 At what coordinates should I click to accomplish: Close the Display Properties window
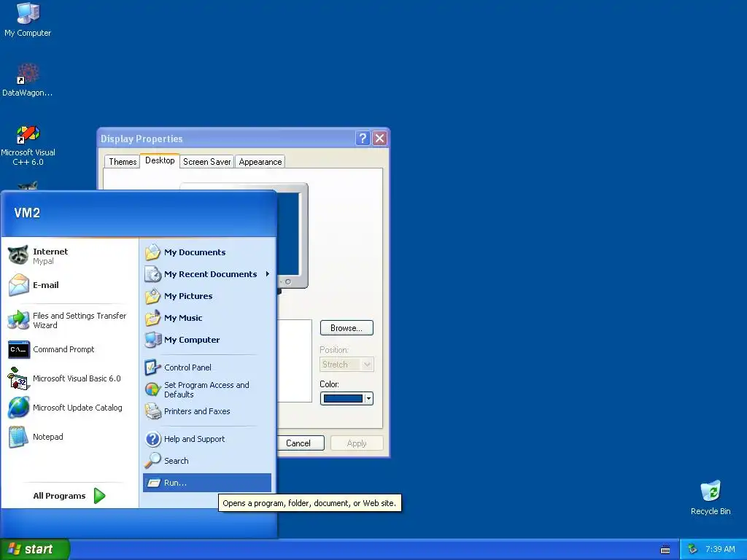(x=379, y=138)
